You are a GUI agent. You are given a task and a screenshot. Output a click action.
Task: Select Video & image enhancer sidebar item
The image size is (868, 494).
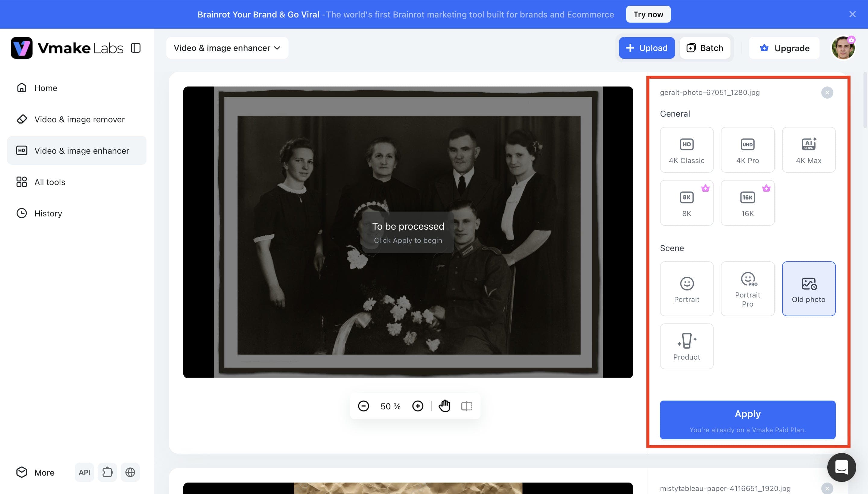pos(77,151)
